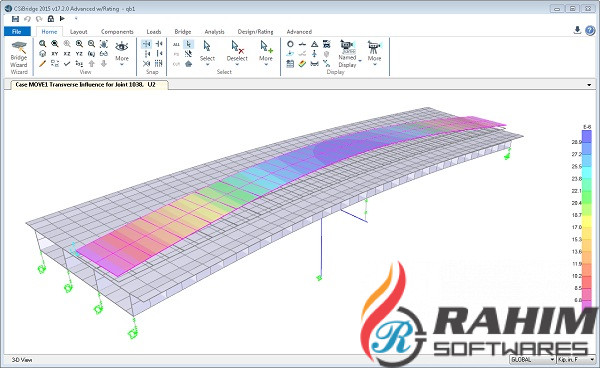This screenshot has height=368, width=600.
Task: Zoom out one step with minus magnifier
Action: coord(91,44)
